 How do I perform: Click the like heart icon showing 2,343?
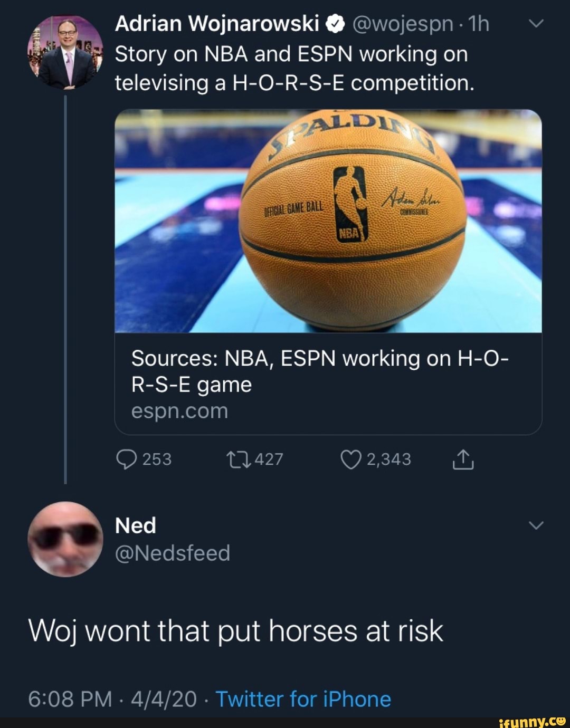[x=353, y=459]
